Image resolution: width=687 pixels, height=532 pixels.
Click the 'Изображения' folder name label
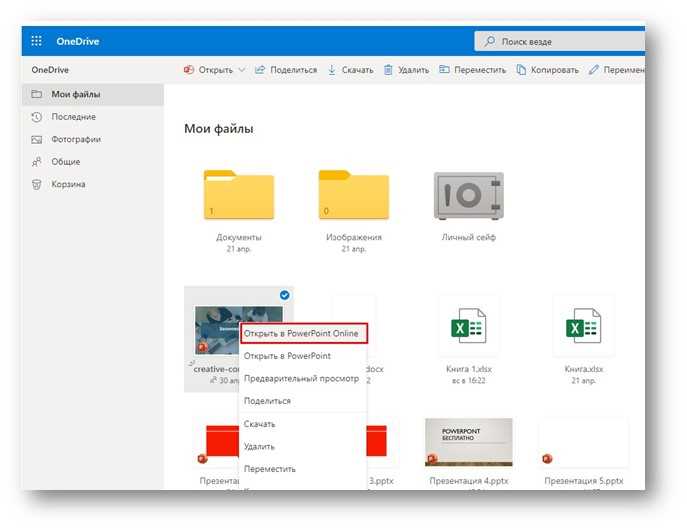[x=354, y=237]
